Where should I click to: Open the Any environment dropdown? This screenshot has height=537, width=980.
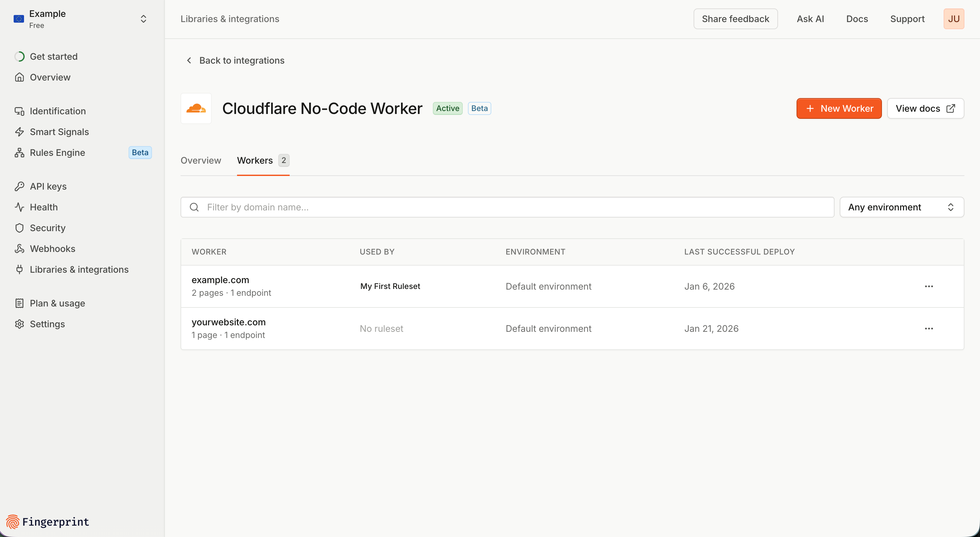(901, 207)
